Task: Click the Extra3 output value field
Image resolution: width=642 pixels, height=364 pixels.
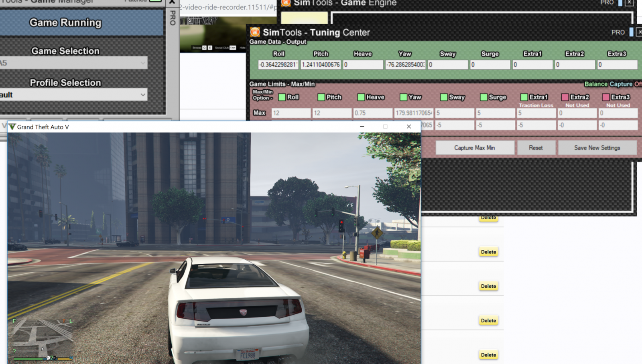Action: 618,65
